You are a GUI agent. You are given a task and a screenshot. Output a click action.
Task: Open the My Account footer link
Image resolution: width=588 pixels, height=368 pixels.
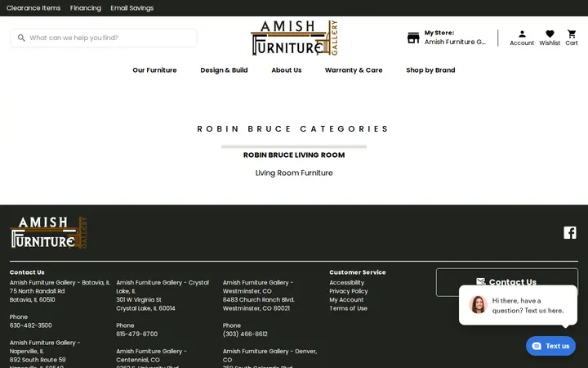click(346, 300)
